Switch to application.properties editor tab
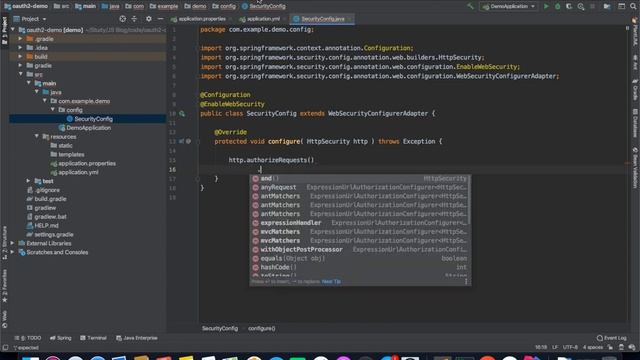The image size is (640, 360). [x=201, y=19]
